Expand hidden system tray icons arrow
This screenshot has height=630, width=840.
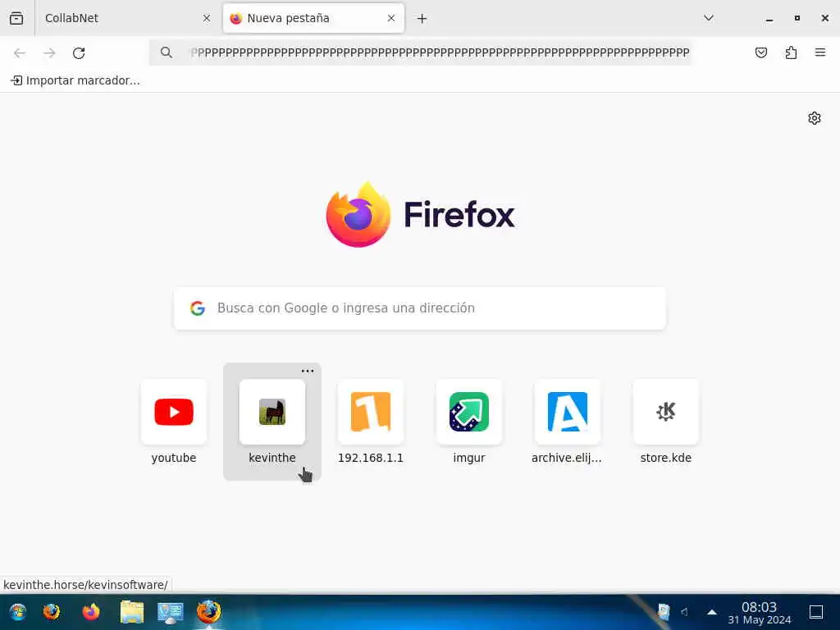tap(712, 612)
